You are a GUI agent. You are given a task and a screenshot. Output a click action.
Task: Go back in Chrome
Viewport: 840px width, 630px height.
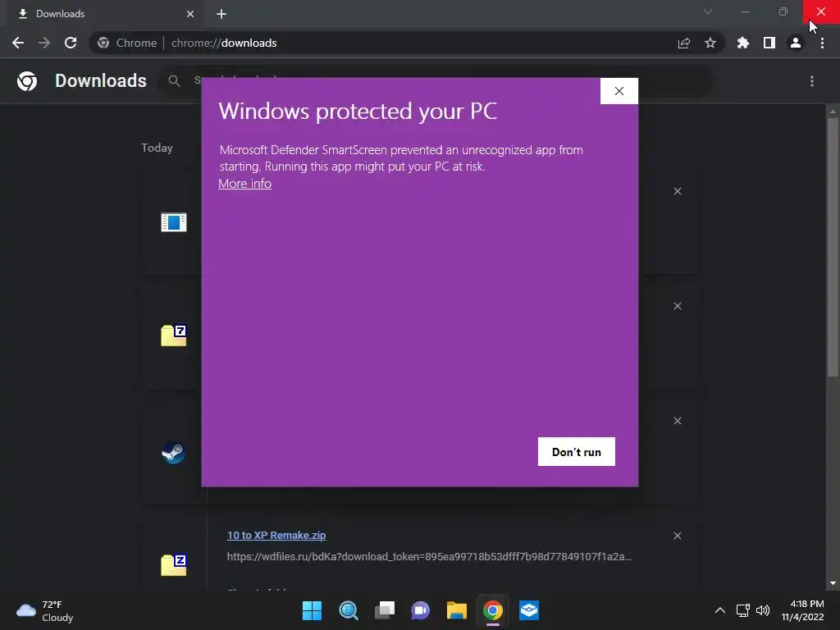[18, 43]
